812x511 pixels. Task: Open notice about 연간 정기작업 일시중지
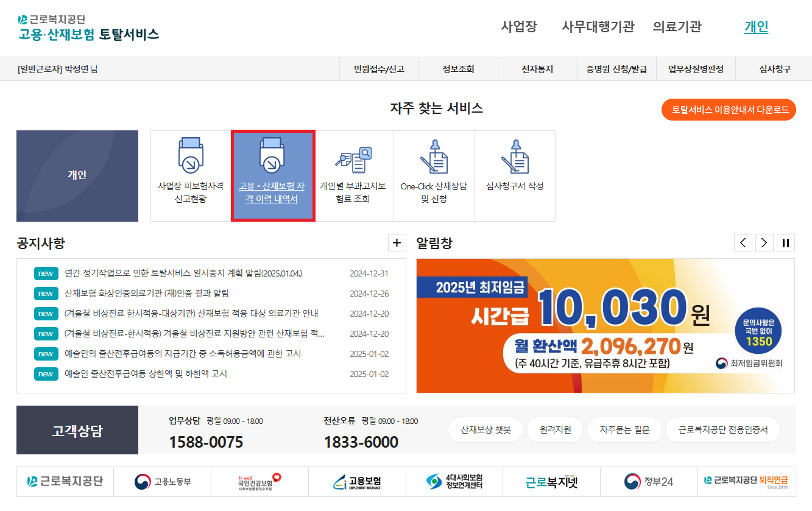(x=183, y=273)
